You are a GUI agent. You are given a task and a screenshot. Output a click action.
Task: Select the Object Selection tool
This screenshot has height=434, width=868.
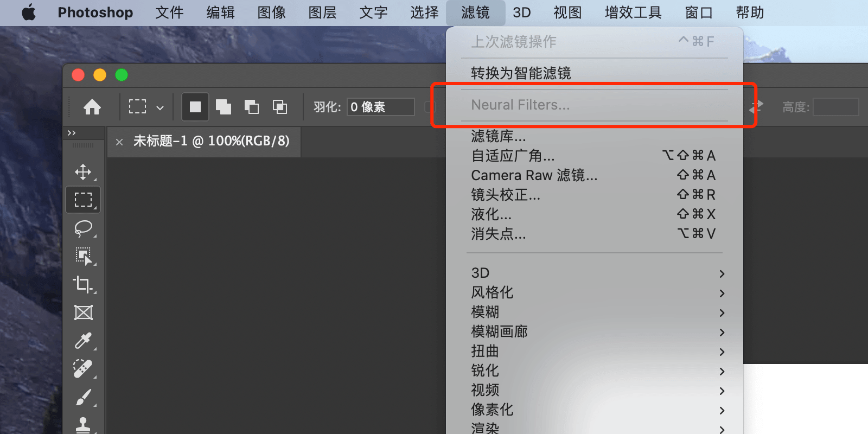84,256
